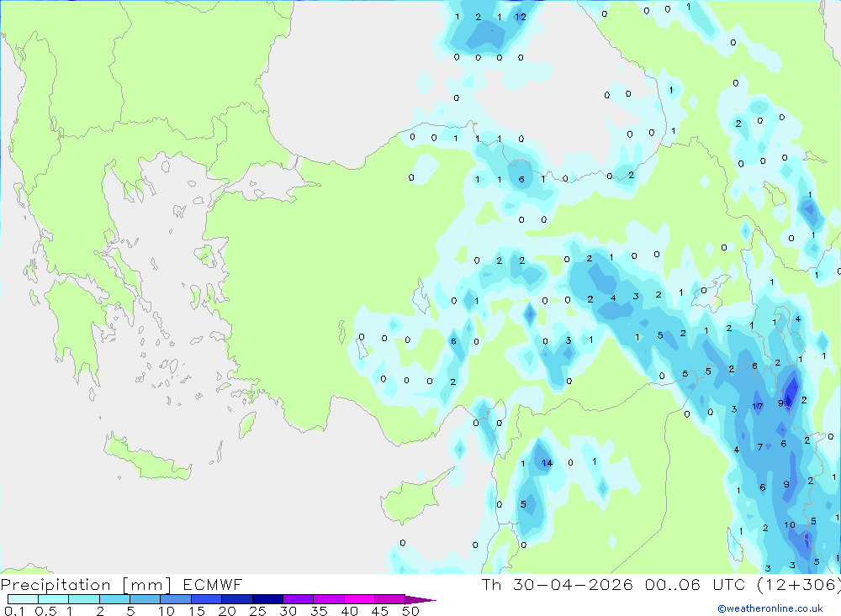Pick the 45–50 mm legend swatch
This screenshot has height=616, width=841.
point(389,599)
